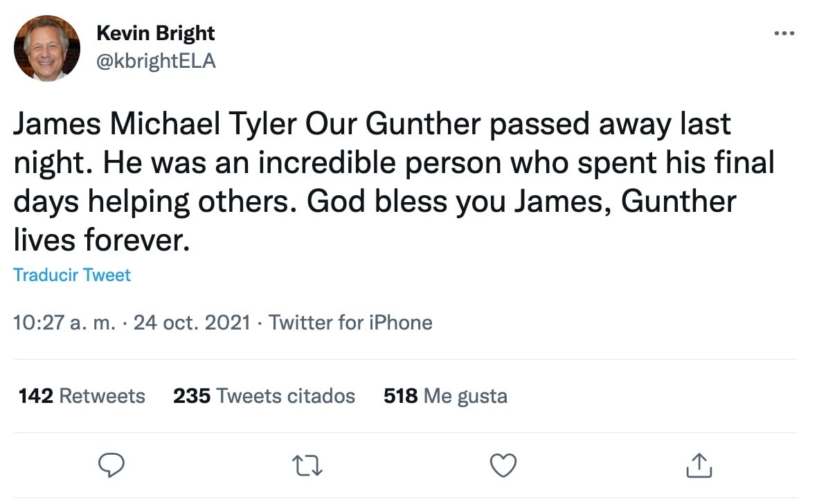Image resolution: width=817 pixels, height=504 pixels.
Task: Select the @kbrightELA handle
Action: 156,61
